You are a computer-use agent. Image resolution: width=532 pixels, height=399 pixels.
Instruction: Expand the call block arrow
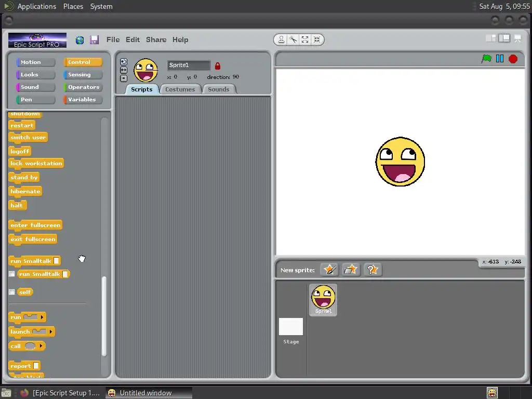click(41, 345)
